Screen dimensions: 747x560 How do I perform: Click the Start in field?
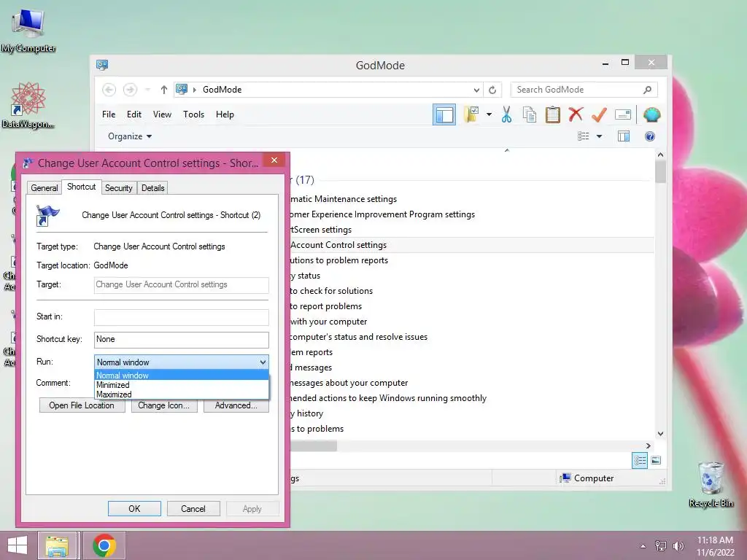182,317
